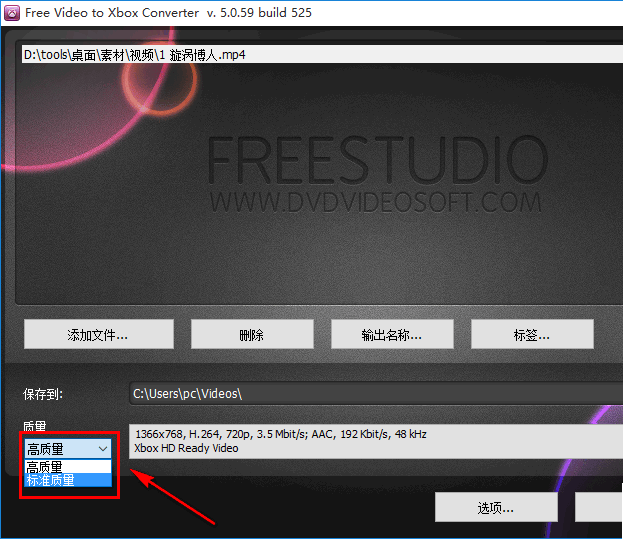Open the 输出名称... dialog
The height and width of the screenshot is (539, 623).
point(392,334)
